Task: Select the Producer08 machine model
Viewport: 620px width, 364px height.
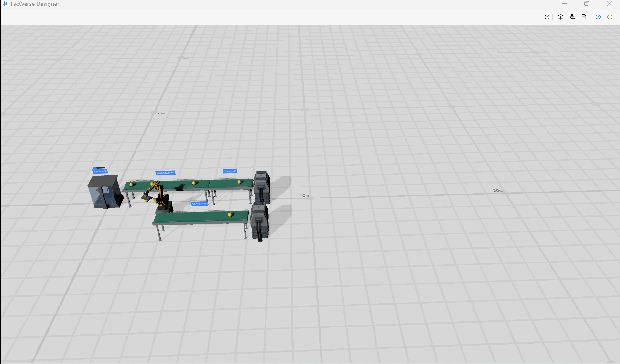Action: tap(105, 192)
